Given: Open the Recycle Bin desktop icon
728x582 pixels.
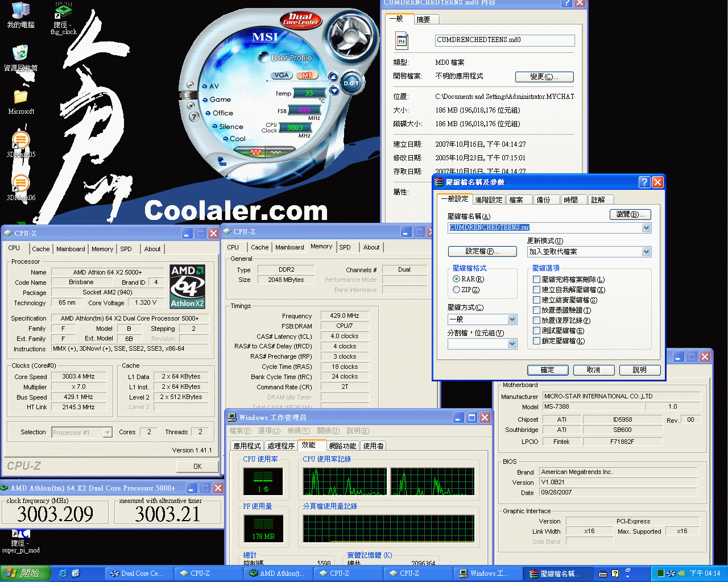Looking at the screenshot, I should click(x=20, y=53).
